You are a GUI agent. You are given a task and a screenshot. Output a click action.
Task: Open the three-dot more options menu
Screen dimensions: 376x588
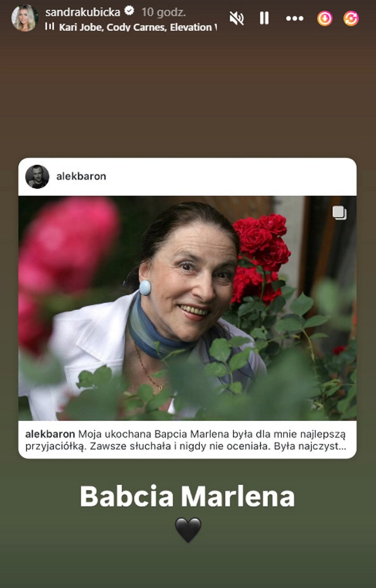click(295, 18)
